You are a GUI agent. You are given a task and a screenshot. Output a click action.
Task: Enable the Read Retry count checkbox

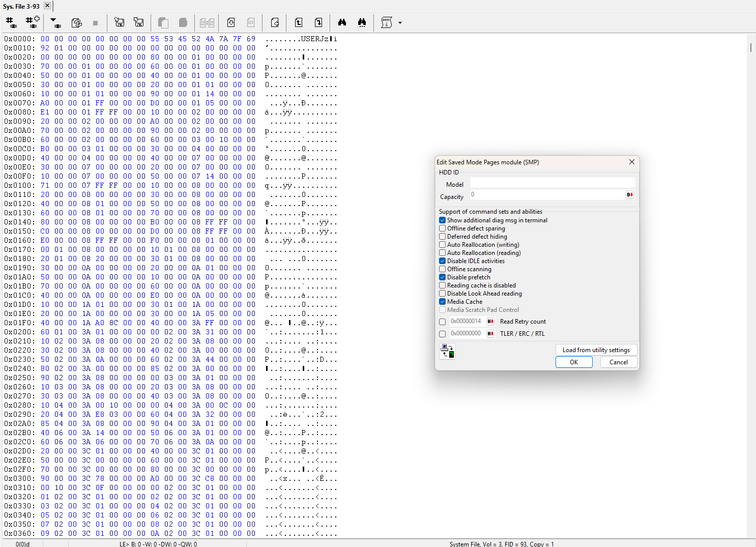(443, 322)
